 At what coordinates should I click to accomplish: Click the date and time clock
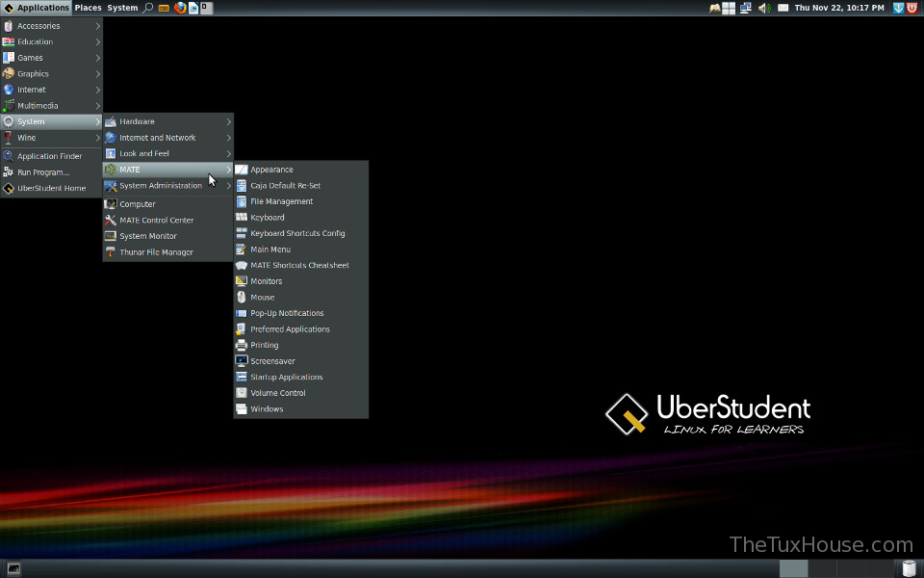pos(839,8)
